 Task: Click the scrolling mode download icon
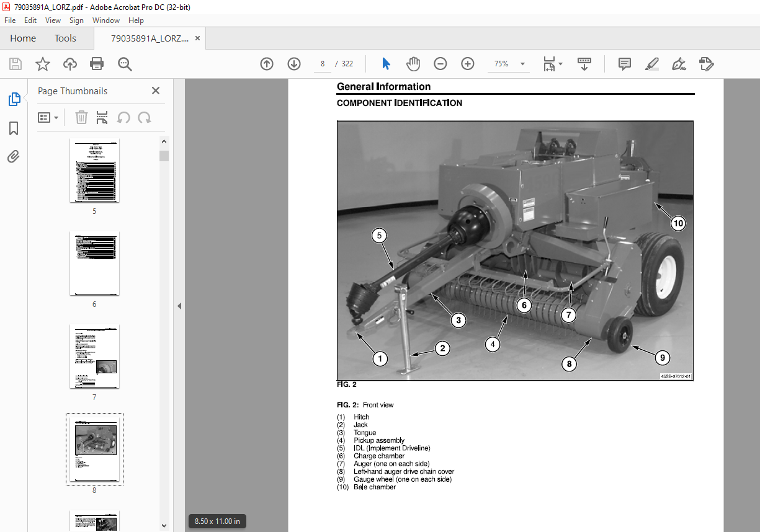click(x=584, y=64)
